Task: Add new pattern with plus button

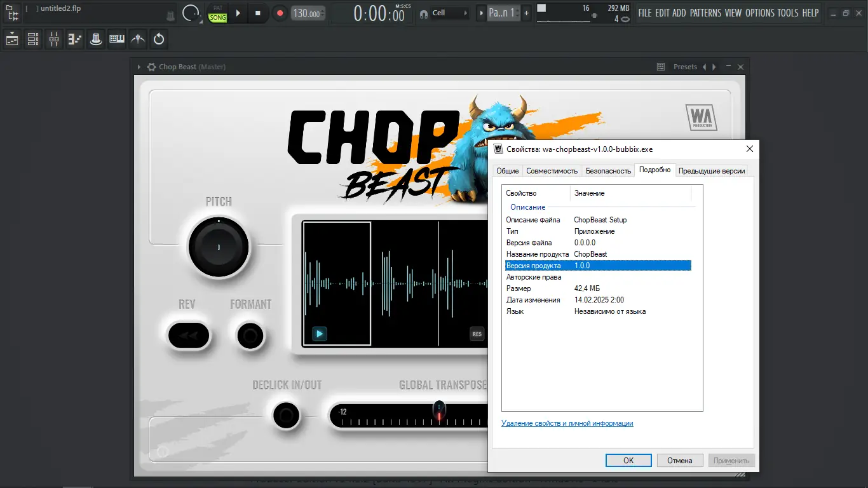Action: [x=526, y=13]
